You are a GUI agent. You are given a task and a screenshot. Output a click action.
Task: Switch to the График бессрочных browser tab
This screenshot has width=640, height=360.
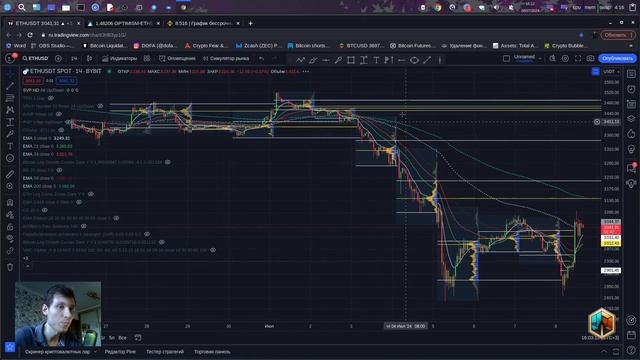coord(203,24)
